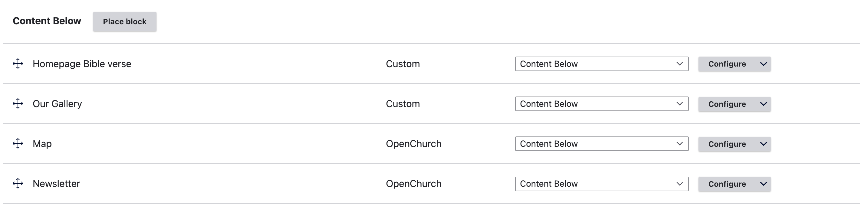Open the region dropdown for Newsletter
Image resolution: width=868 pixels, height=213 pixels.
click(601, 184)
